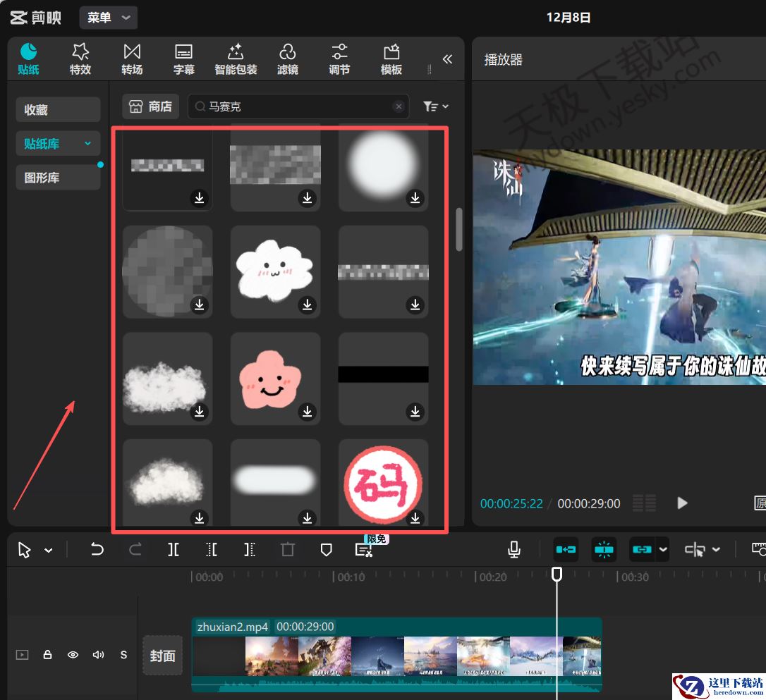Switch to the 转场 transitions panel
The image size is (766, 700).
click(x=131, y=59)
